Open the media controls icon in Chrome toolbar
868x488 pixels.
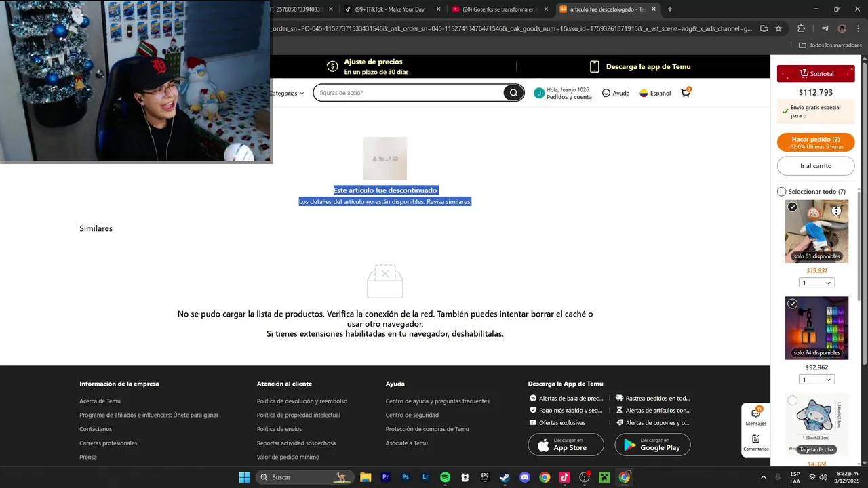[x=825, y=28]
